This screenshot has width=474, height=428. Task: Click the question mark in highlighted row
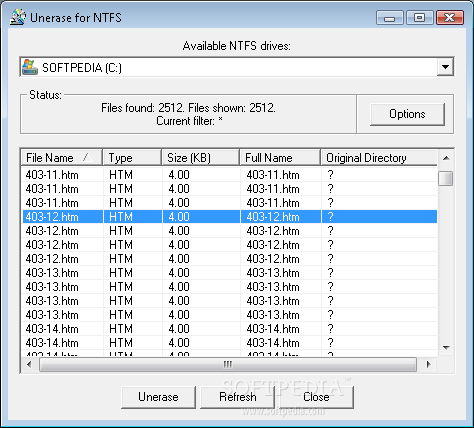[x=330, y=217]
